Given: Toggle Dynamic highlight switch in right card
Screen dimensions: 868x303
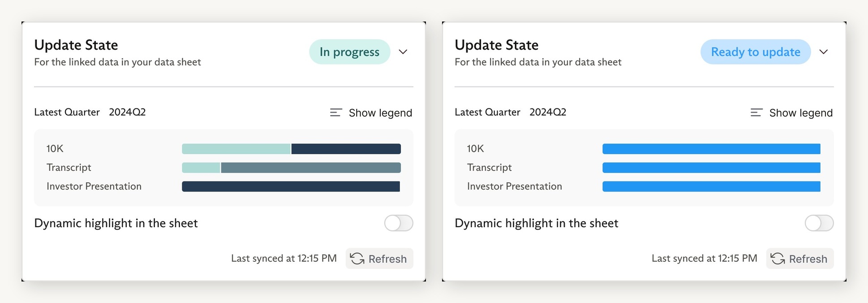Looking at the screenshot, I should (x=819, y=223).
